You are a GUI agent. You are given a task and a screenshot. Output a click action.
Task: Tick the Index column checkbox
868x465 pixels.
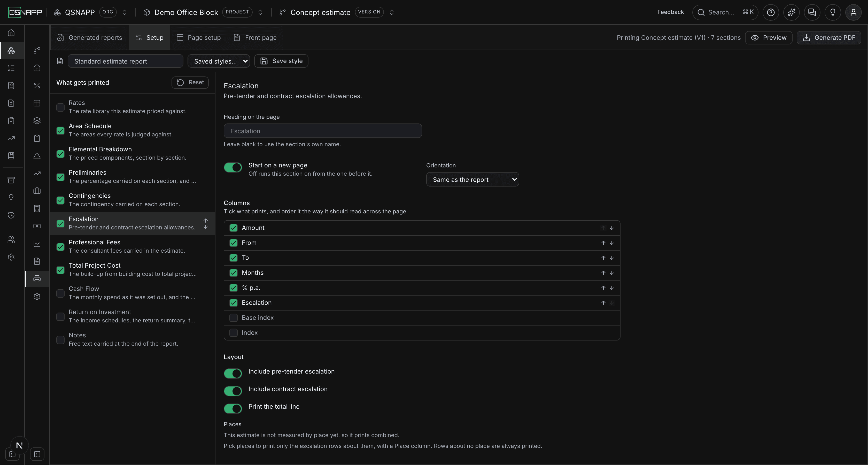point(233,332)
